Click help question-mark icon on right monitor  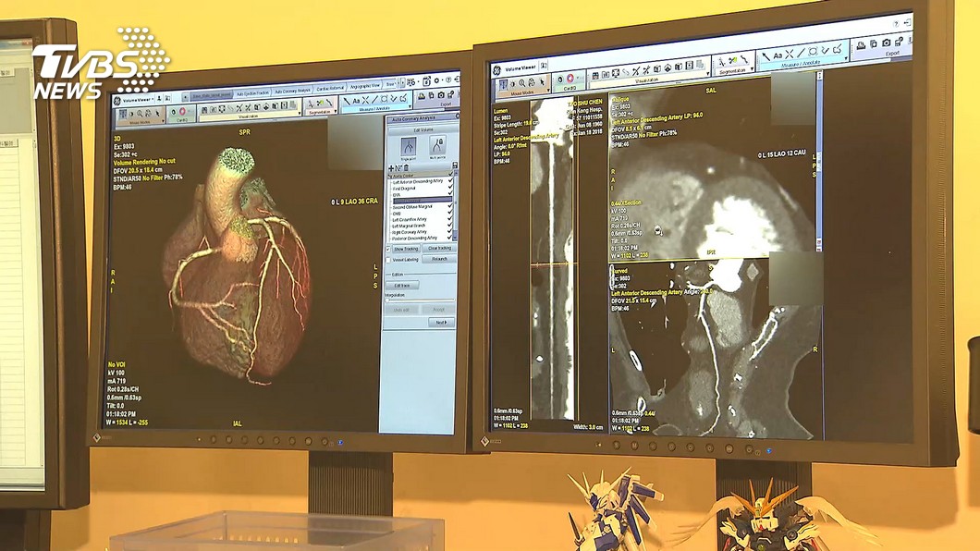tap(896, 24)
